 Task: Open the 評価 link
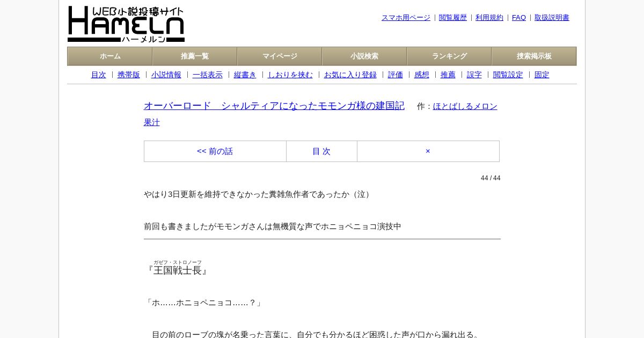[x=396, y=75]
